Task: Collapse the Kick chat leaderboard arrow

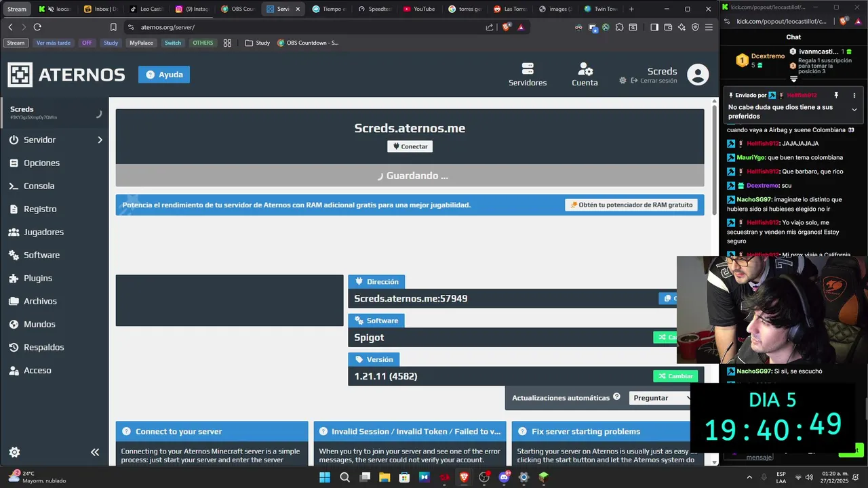Action: [x=794, y=79]
